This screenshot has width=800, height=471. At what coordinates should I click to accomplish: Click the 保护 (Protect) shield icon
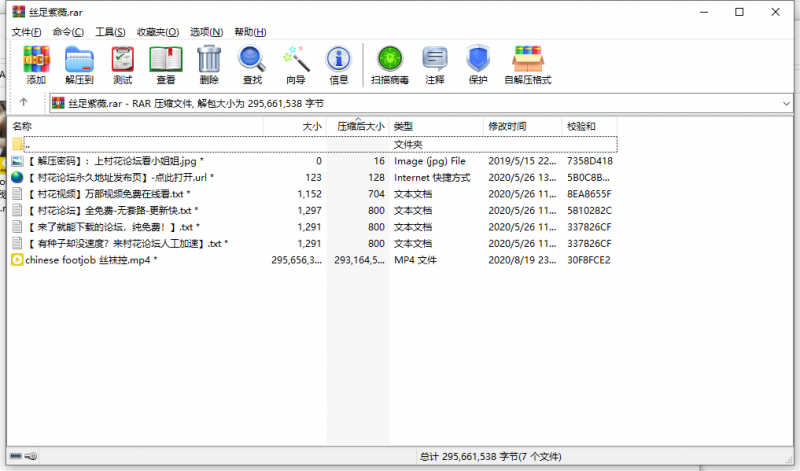pos(478,64)
